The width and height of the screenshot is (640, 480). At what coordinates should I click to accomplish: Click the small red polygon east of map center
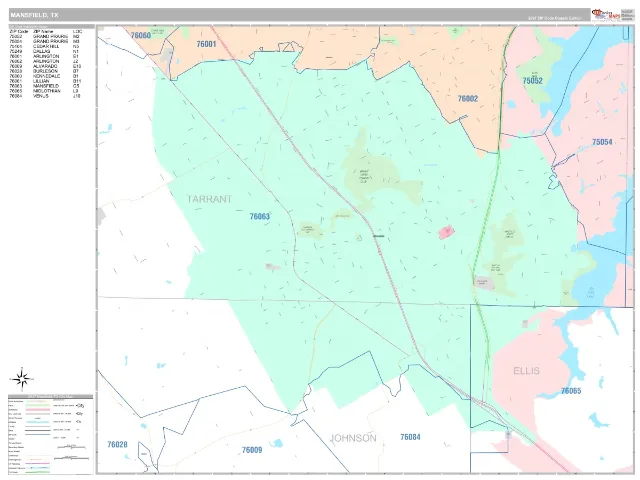pyautogui.click(x=447, y=231)
